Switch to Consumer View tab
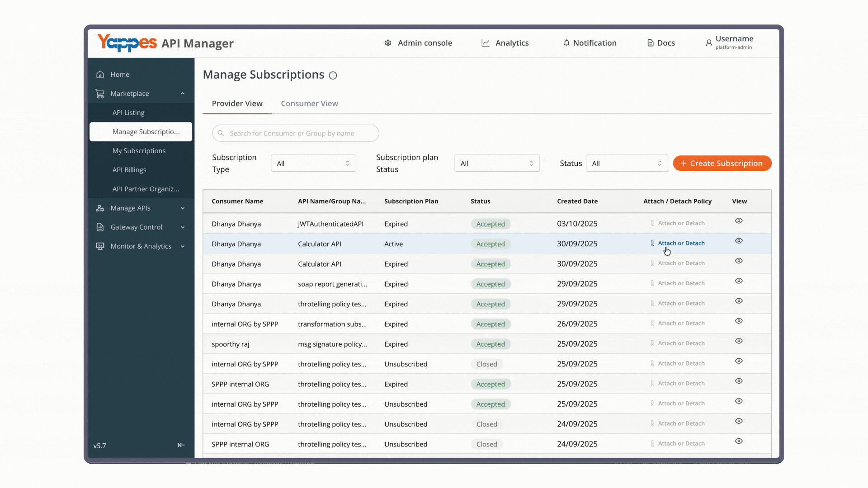Screen dimensions: 868x488 click(x=309, y=103)
